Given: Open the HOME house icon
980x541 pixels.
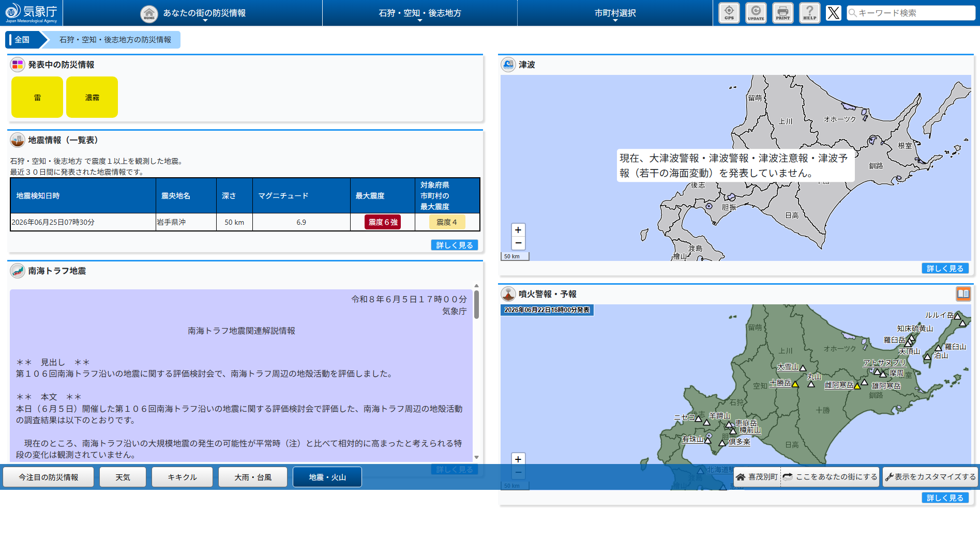Looking at the screenshot, I should click(149, 13).
